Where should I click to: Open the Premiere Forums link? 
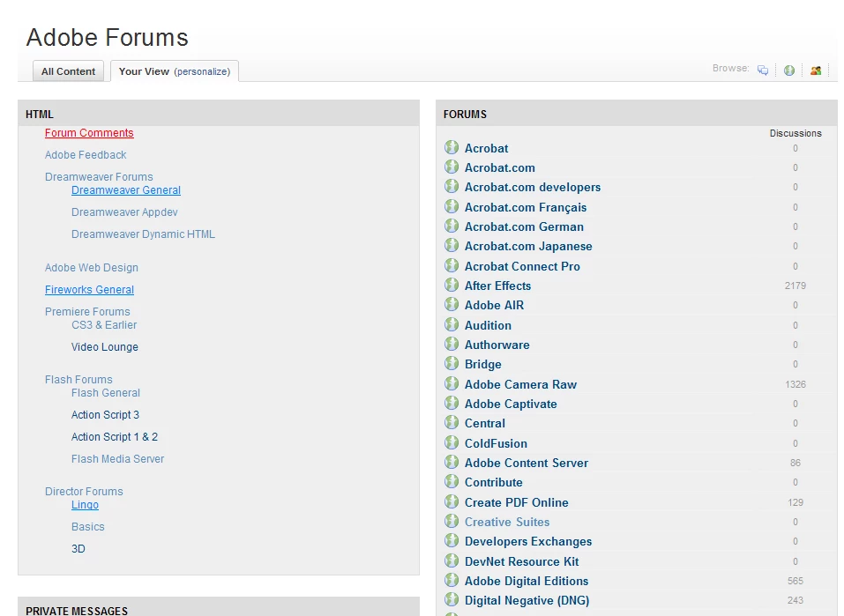click(x=87, y=311)
